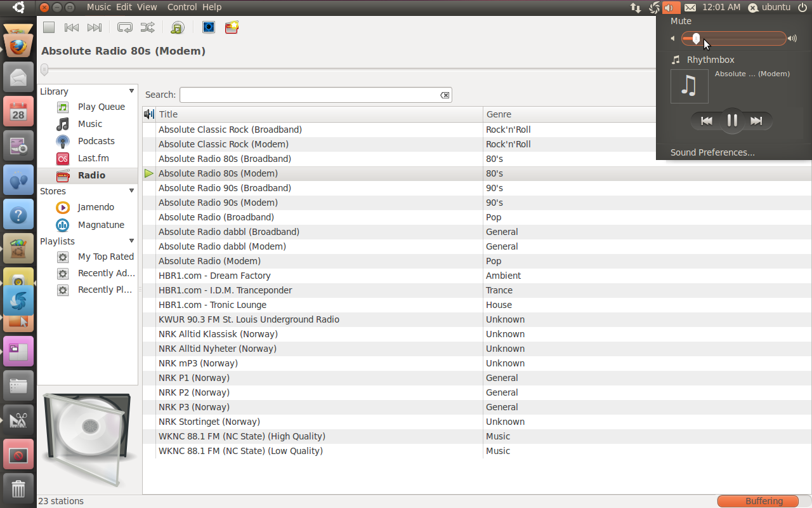Image resolution: width=812 pixels, height=508 pixels.
Task: Click the 12:01 AM clock
Action: 721,7
